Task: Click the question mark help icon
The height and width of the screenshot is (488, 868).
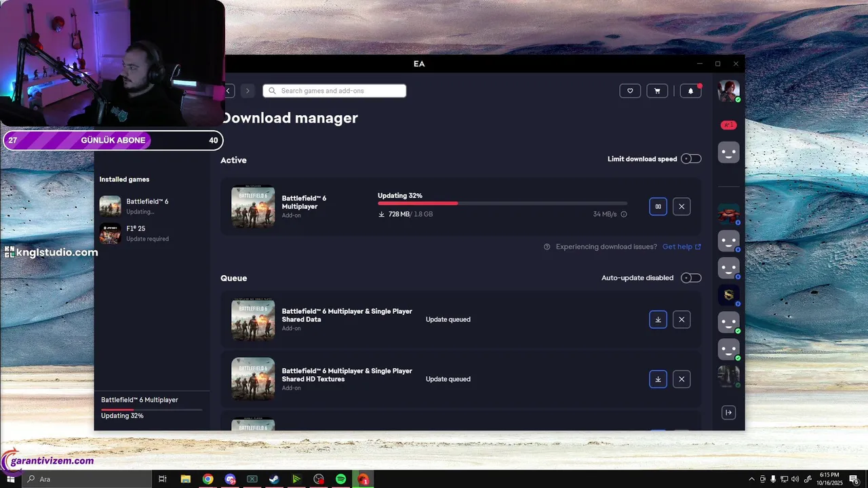Action: tap(547, 247)
